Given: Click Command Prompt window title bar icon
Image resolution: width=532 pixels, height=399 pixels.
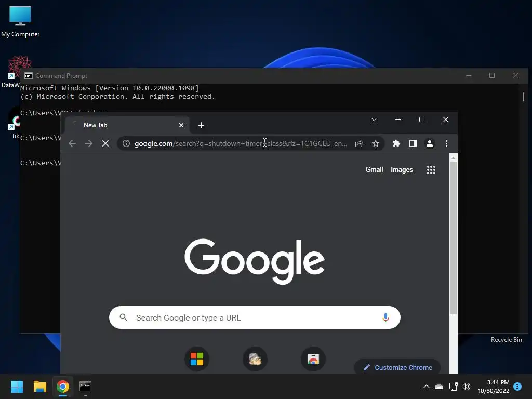Looking at the screenshot, I should (x=29, y=76).
